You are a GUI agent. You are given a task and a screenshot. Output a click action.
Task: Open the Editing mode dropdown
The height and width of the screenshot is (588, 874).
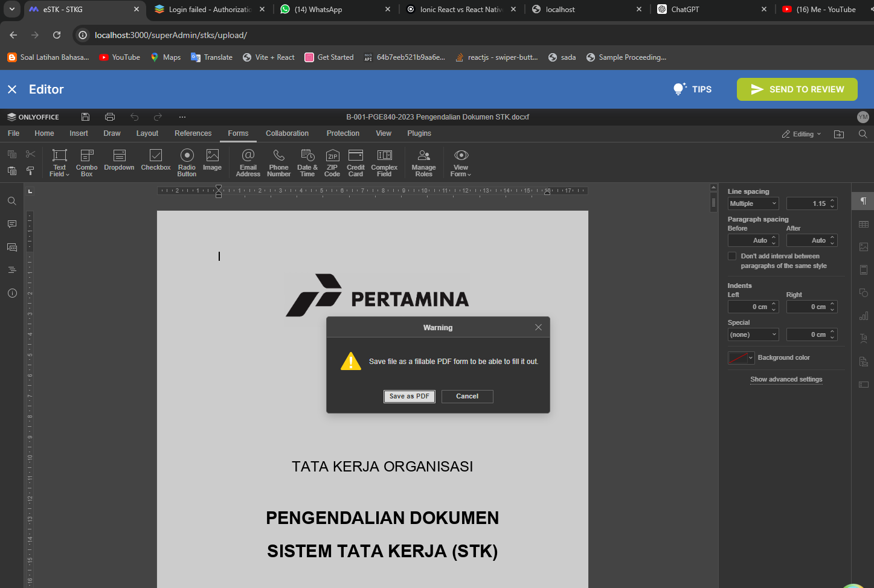[802, 134]
